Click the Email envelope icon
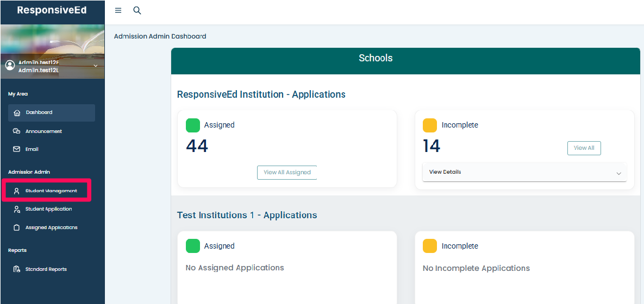Image resolution: width=644 pixels, height=304 pixels. tap(17, 149)
